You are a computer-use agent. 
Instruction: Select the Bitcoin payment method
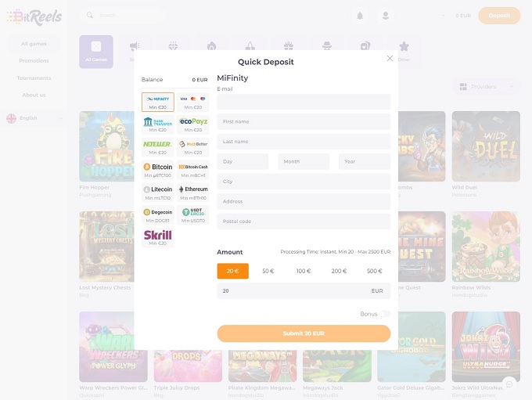[x=158, y=169]
